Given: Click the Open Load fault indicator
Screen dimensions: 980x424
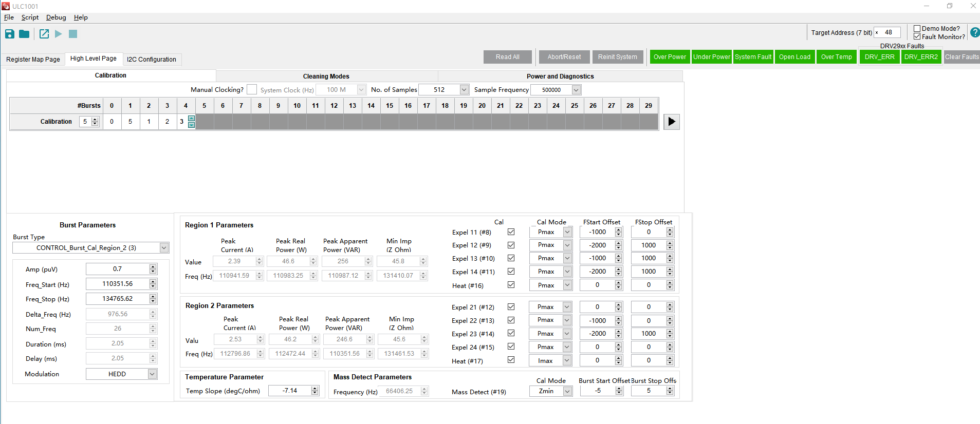Looking at the screenshot, I should click(794, 57).
